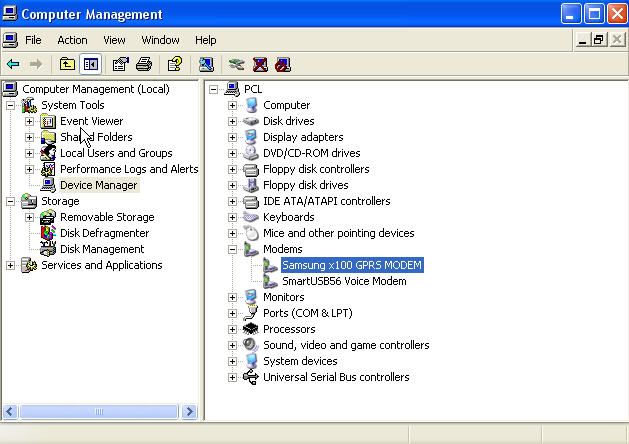The height and width of the screenshot is (444, 629).
Task: Open the Action menu
Action: (x=72, y=40)
